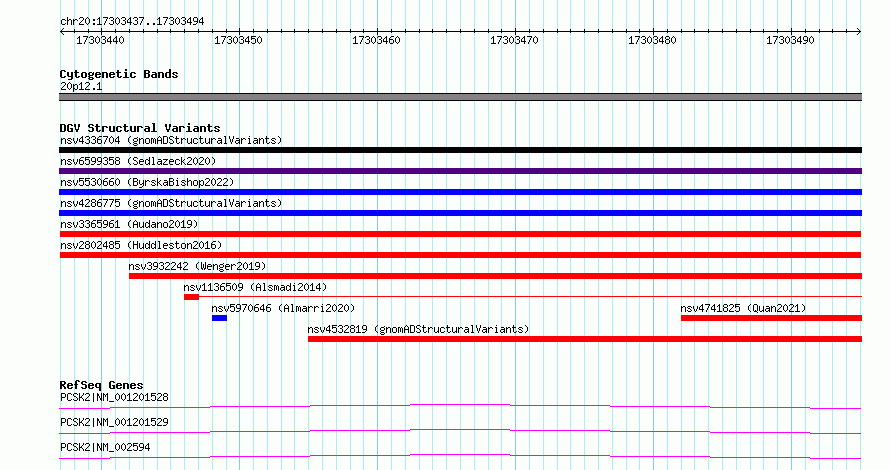
Task: Open variant nsv4532819 label
Action: [418, 329]
